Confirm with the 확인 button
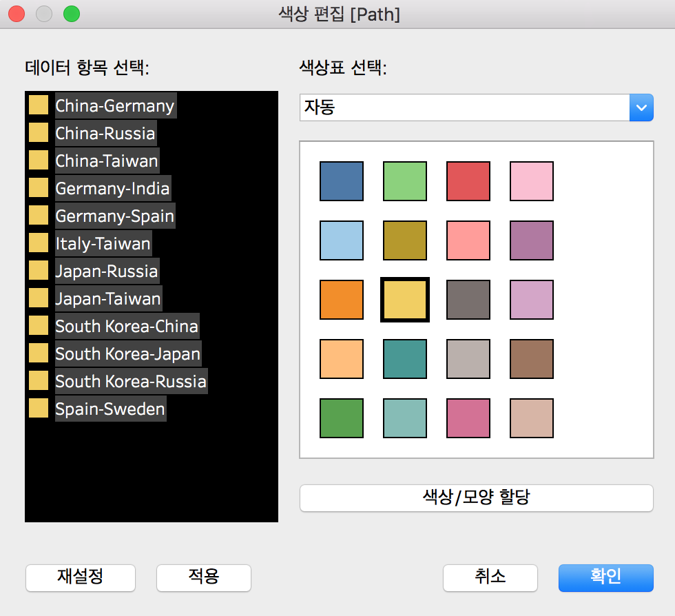 605,577
